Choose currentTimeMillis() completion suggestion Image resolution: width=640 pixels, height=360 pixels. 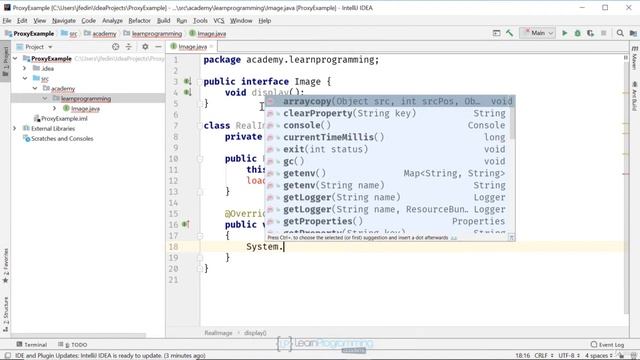387,137
